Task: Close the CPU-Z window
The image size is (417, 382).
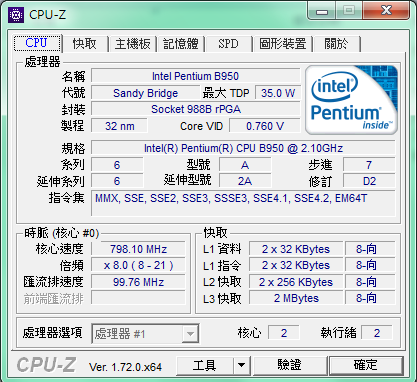Action: 387,11
